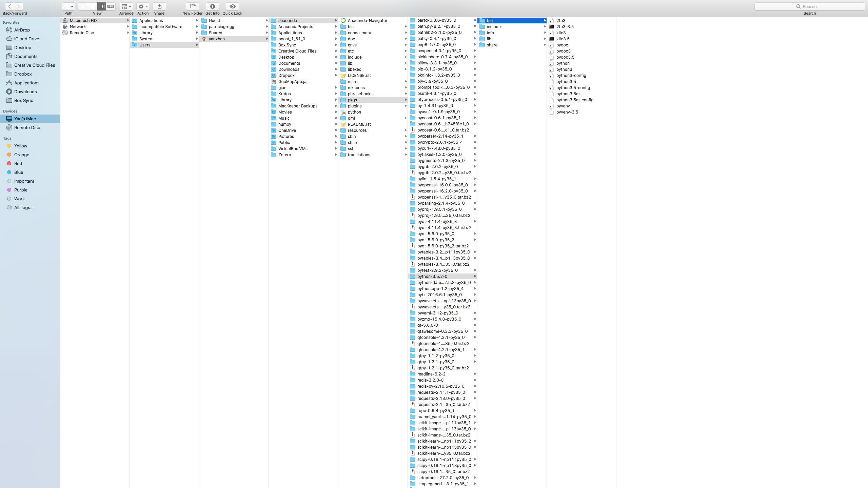
Task: Switch to icon view
Action: point(83,6)
